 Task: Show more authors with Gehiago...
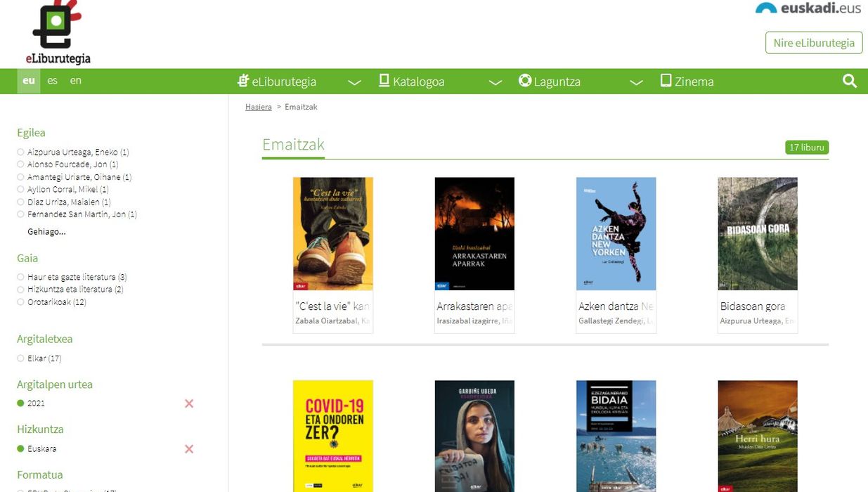point(46,231)
